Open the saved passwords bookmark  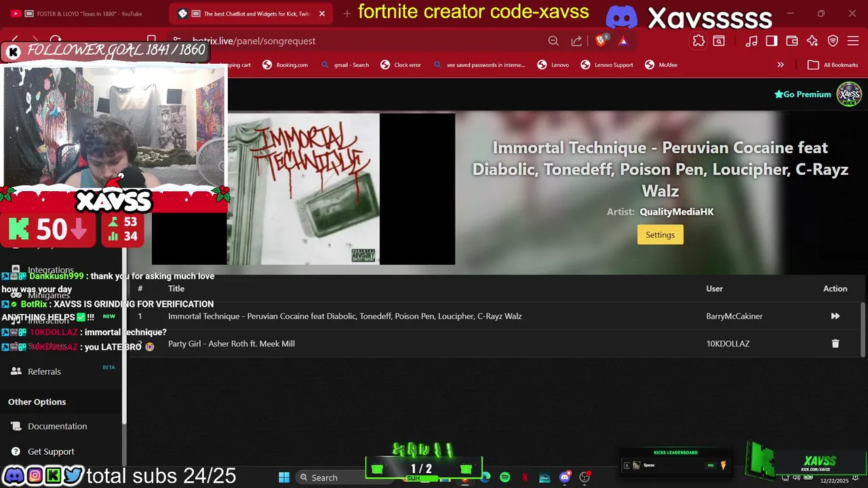click(479, 65)
